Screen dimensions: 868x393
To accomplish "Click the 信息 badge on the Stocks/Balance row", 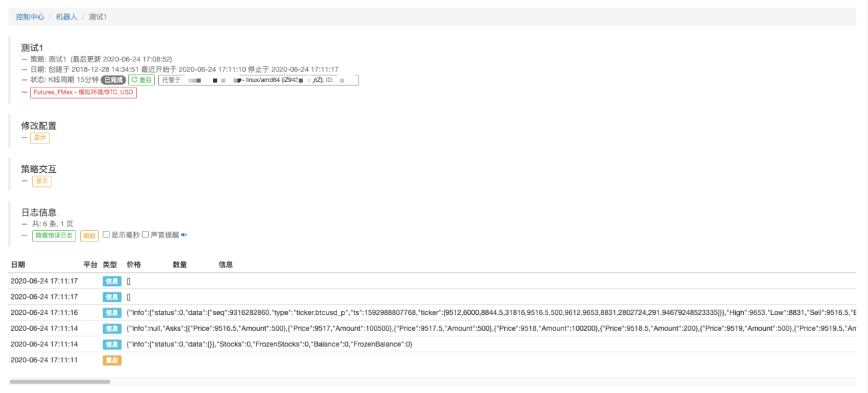I will (112, 344).
